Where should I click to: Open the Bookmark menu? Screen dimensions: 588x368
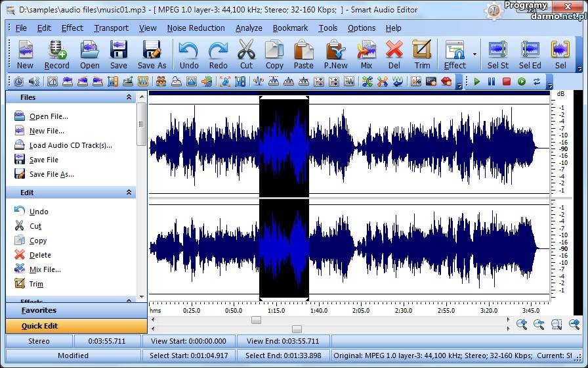290,28
